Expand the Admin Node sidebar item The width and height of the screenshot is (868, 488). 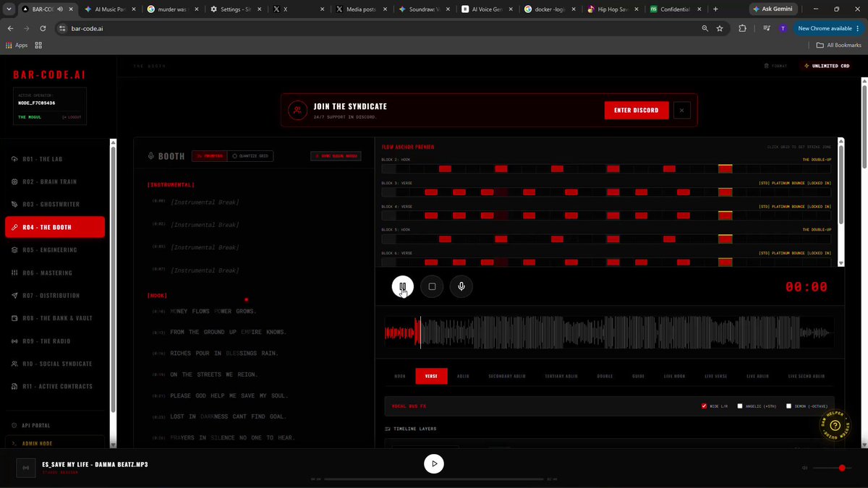55,443
